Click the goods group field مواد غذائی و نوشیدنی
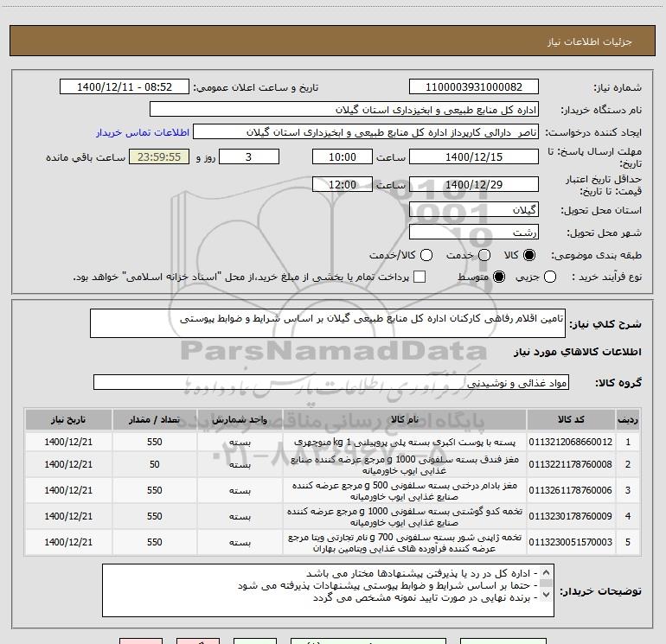 331,382
